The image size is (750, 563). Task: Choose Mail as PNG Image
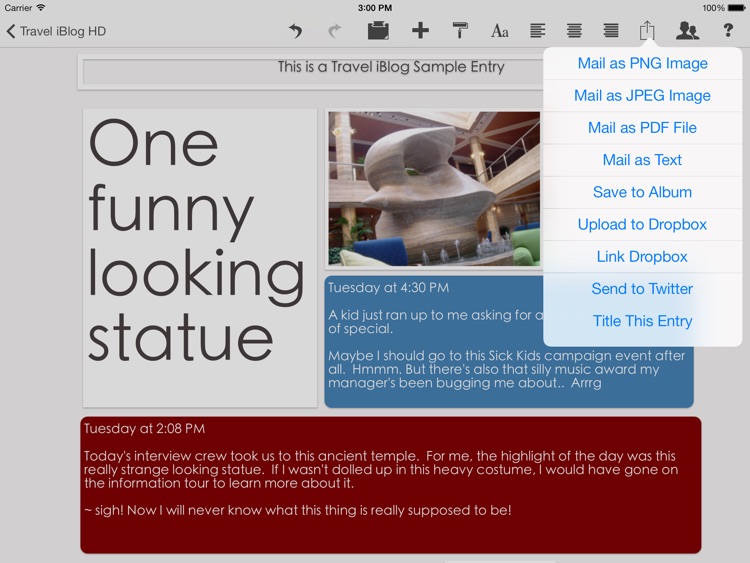(x=642, y=63)
